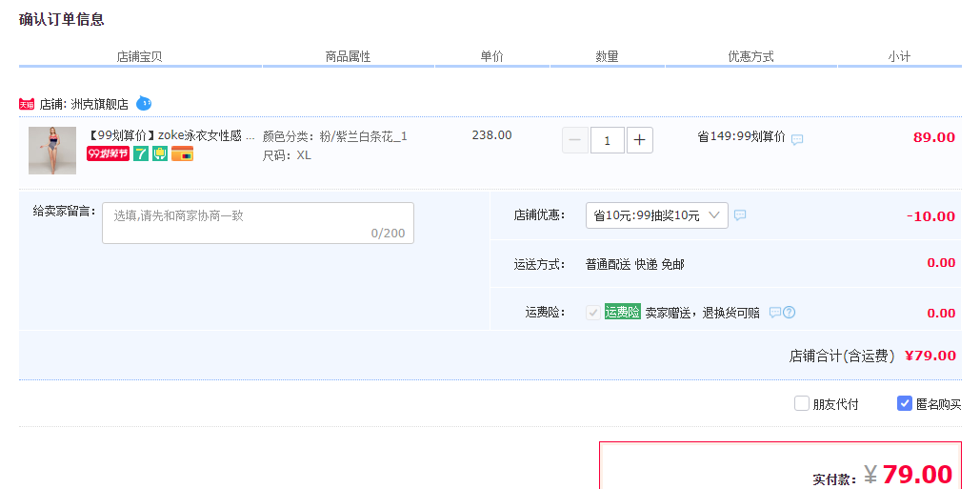The width and height of the screenshot is (980, 489).
Task: Click the 单价 column header
Action: pos(491,56)
